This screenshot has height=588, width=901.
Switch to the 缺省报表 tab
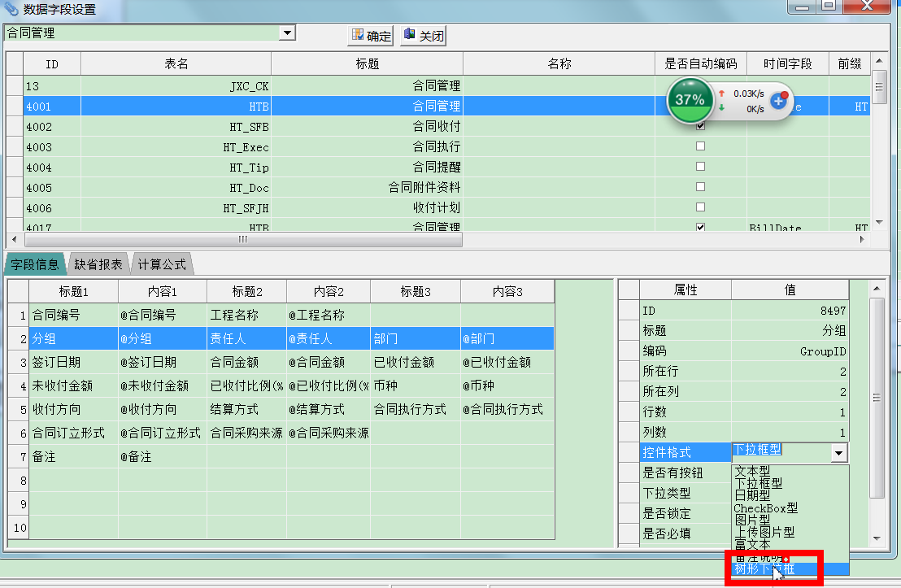click(x=98, y=264)
